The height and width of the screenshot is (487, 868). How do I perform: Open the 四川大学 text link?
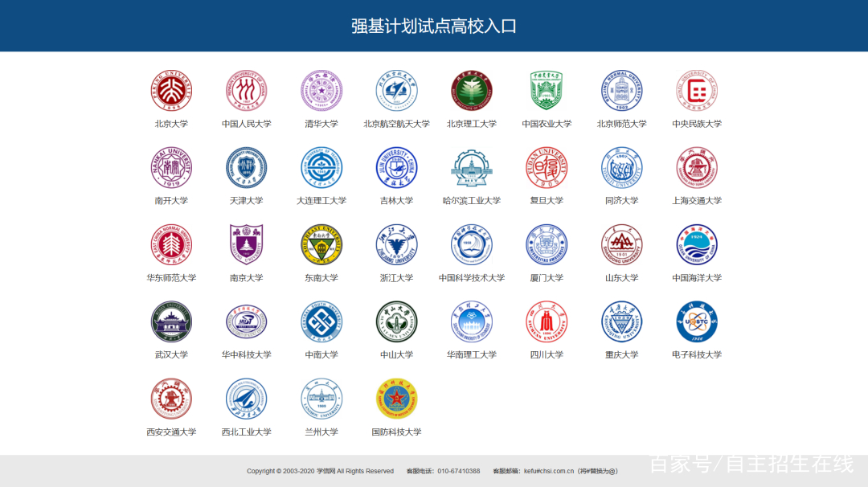tap(547, 354)
